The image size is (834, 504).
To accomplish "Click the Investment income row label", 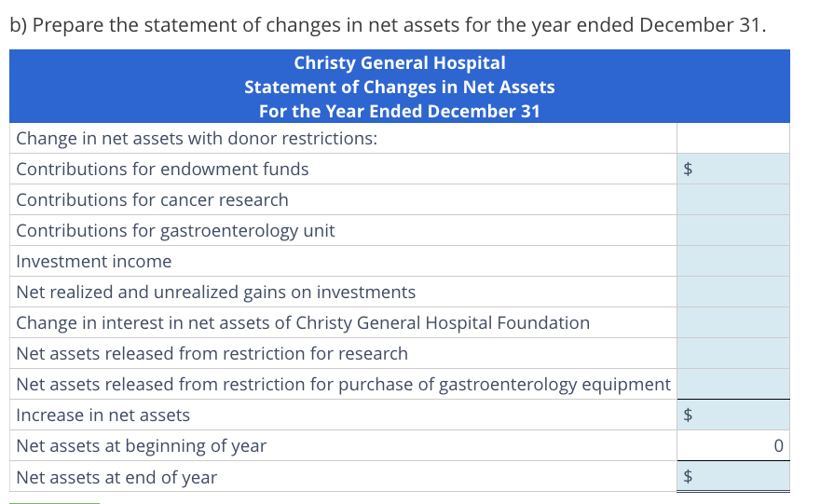I will click(94, 262).
